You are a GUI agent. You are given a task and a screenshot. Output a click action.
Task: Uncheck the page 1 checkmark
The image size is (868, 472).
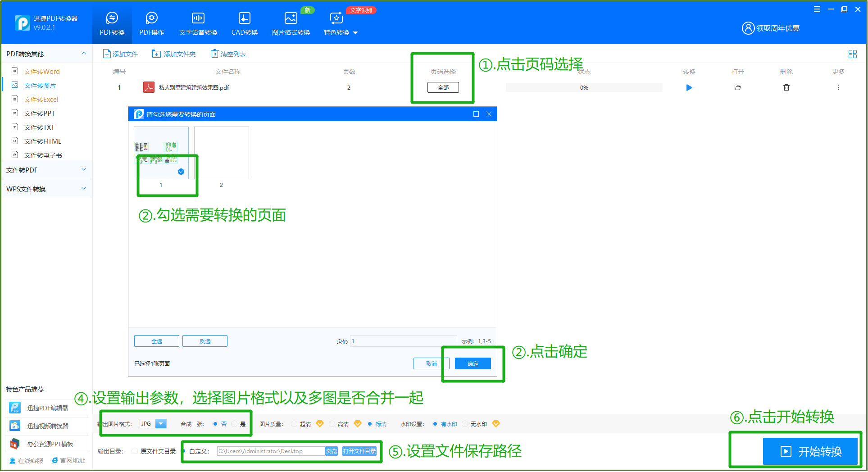click(x=181, y=172)
